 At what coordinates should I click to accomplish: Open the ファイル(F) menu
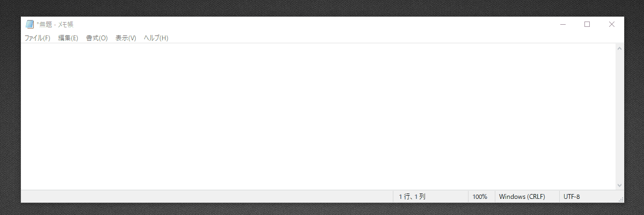point(38,38)
